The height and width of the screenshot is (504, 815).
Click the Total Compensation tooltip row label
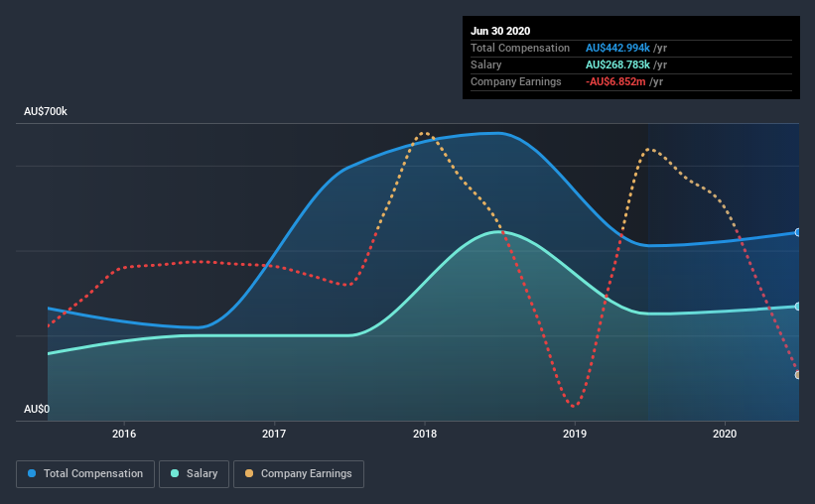pos(520,48)
